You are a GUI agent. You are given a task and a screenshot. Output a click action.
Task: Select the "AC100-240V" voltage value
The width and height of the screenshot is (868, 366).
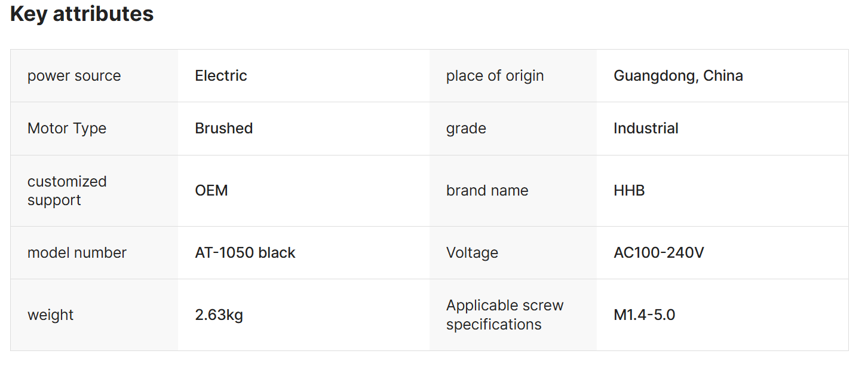[658, 253]
